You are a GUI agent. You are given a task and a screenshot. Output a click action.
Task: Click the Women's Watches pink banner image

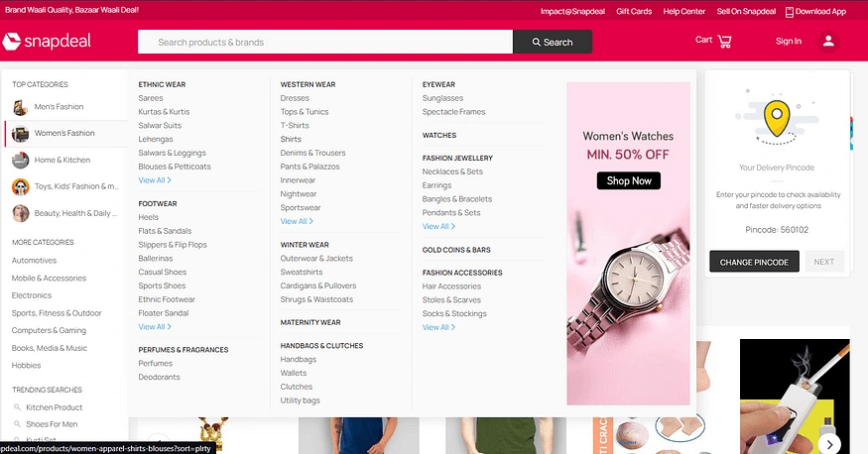click(x=628, y=243)
